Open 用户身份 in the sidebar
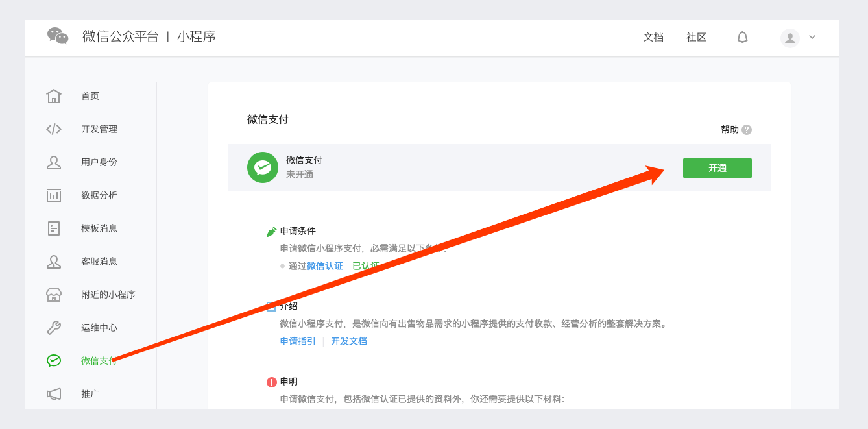Screen dimensions: 868x429 click(99, 162)
